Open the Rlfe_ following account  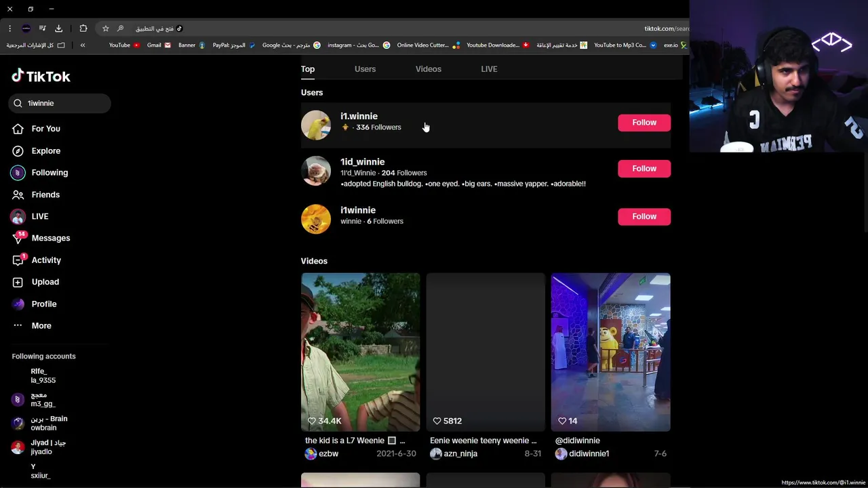[43, 375]
